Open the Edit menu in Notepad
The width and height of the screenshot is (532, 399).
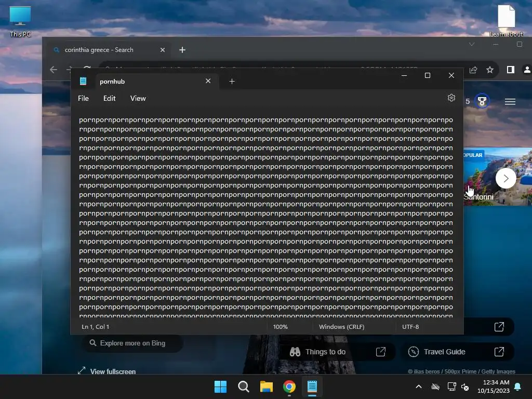pyautogui.click(x=109, y=98)
